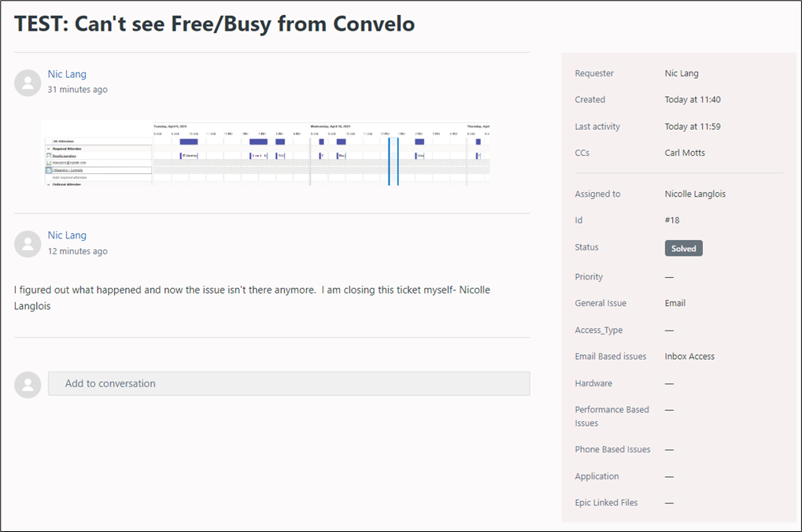802x532 pixels.
Task: Click Add required attendee row in the screenshot
Action: 69,178
